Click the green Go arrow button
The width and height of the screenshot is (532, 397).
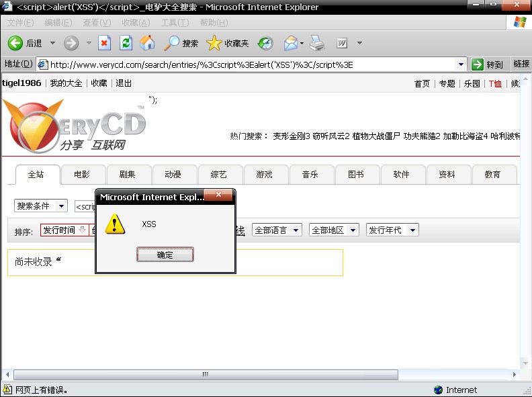click(477, 64)
